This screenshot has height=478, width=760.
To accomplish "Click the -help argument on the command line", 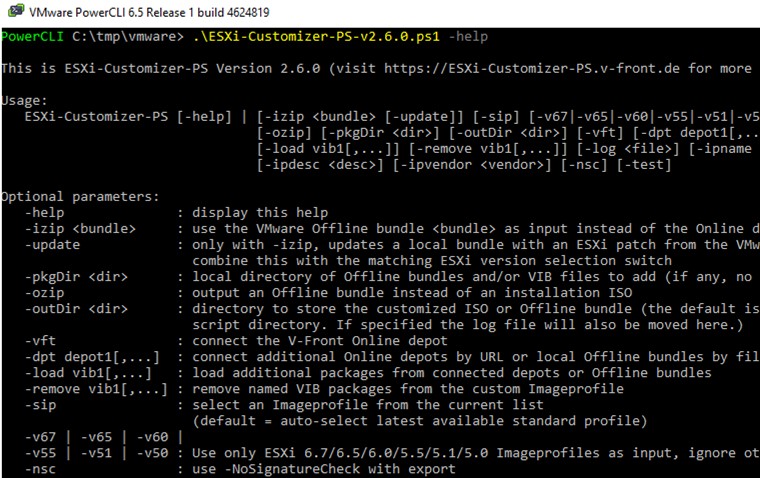I will 468,37.
